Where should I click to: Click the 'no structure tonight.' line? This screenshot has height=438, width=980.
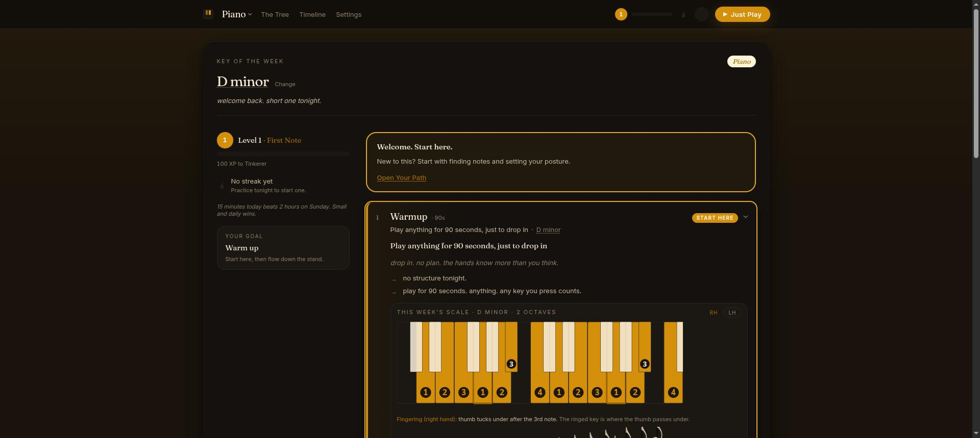tap(434, 278)
